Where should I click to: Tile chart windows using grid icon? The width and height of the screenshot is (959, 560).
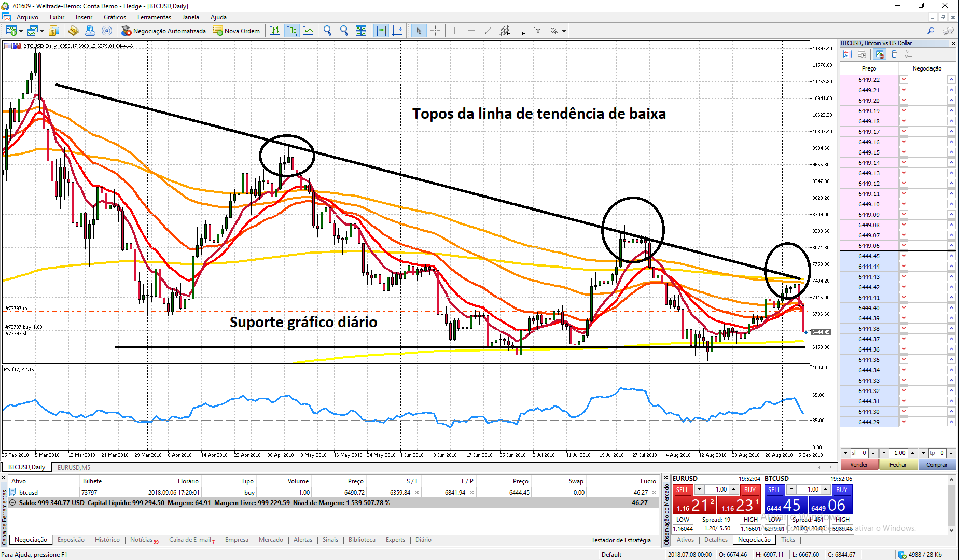coord(361,31)
